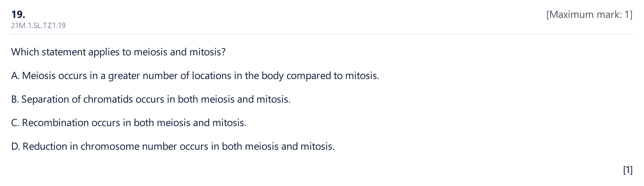Click the [1] mark indicator
Viewport: 644px width, 186px height.
coord(628,170)
